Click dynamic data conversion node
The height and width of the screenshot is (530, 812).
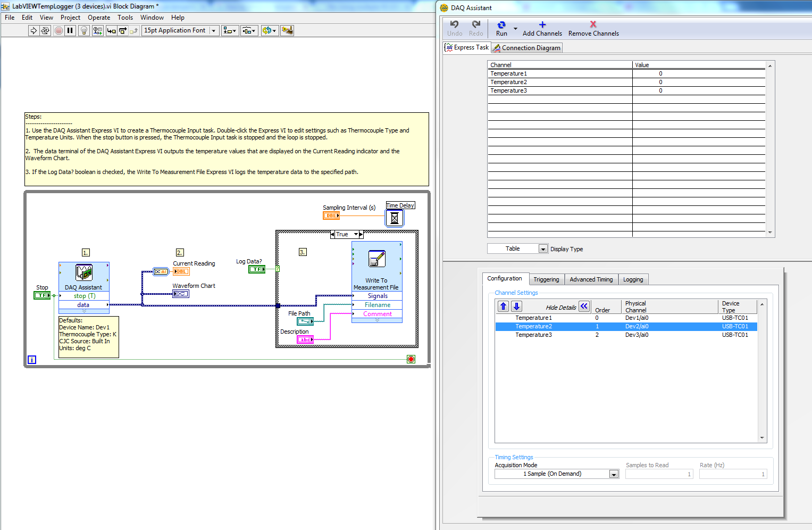[x=161, y=271]
